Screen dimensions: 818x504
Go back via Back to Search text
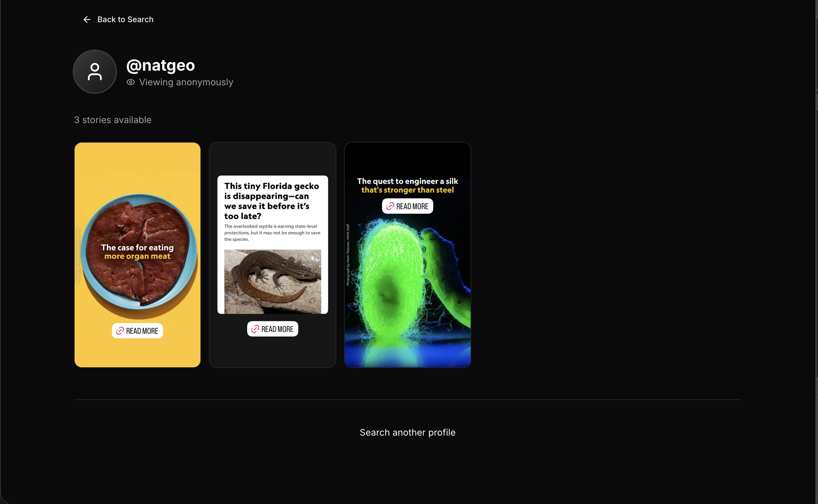125,20
